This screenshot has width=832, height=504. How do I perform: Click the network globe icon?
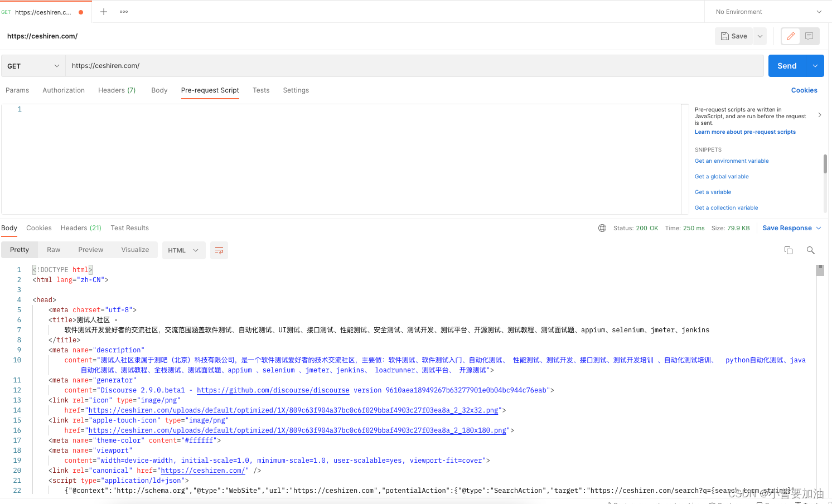[x=602, y=228]
